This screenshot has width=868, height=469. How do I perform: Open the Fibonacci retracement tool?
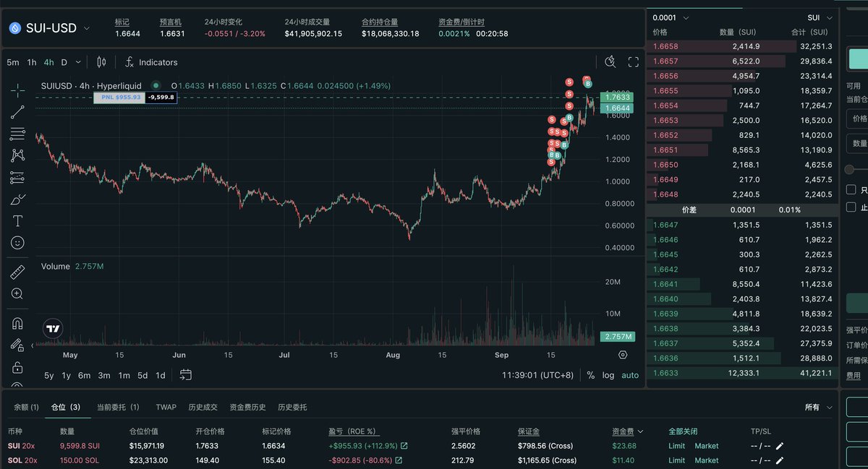(x=17, y=134)
